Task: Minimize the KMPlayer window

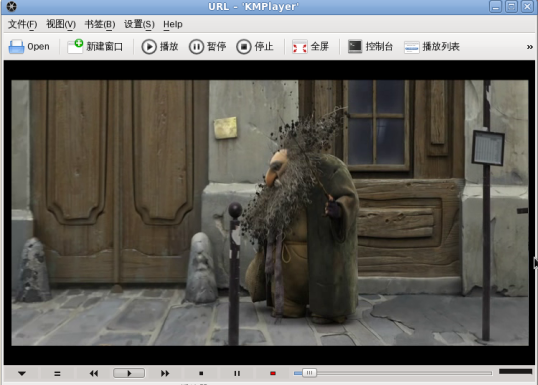Action: [x=495, y=7]
